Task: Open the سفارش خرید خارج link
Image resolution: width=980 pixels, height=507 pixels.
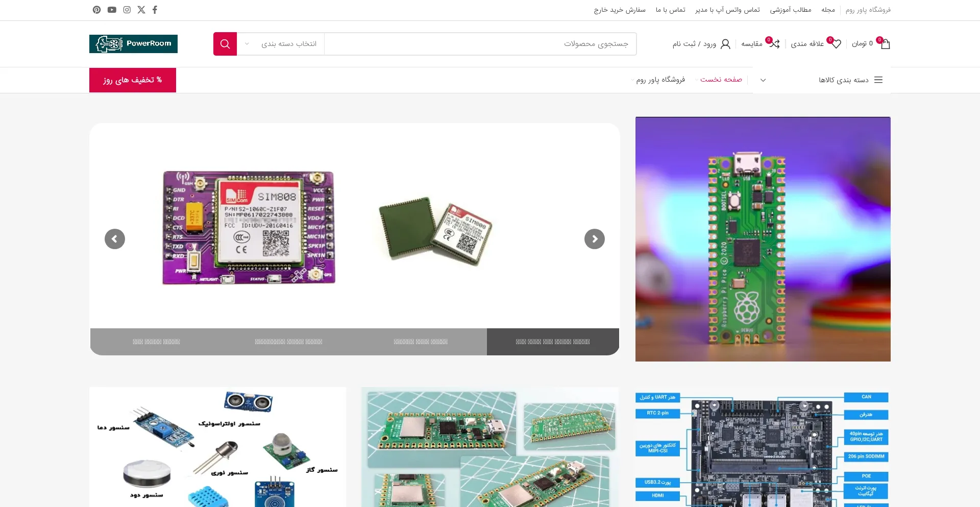Action: [619, 10]
